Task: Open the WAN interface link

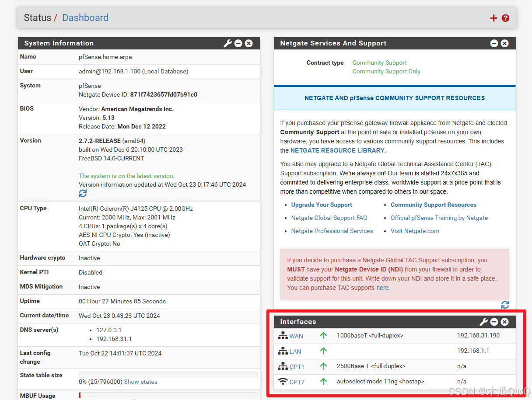Action: coord(296,336)
